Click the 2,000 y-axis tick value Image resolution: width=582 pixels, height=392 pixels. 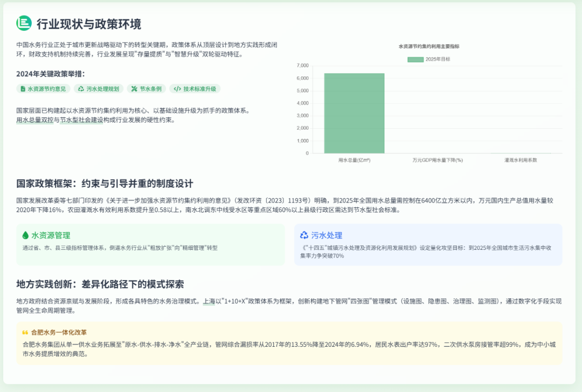point(302,128)
